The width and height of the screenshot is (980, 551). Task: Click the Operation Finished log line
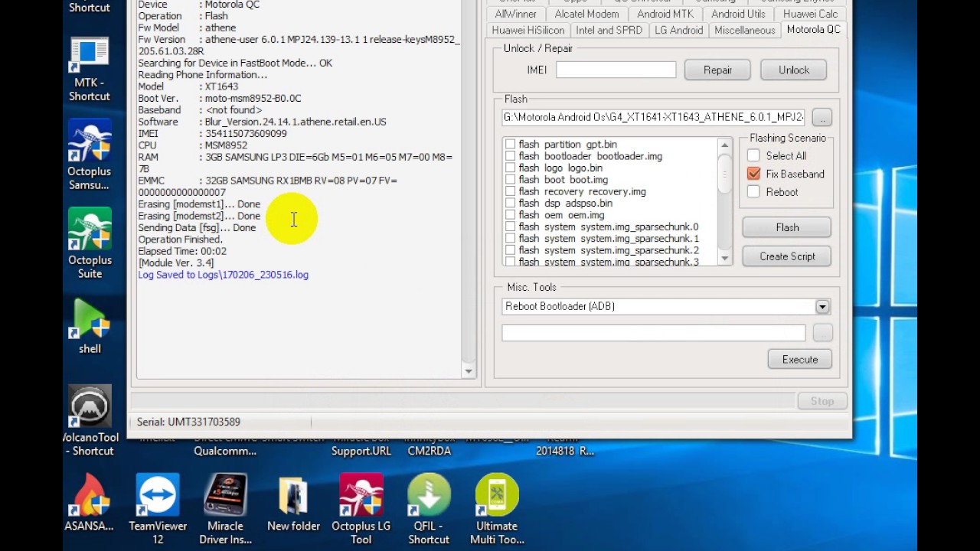(180, 240)
